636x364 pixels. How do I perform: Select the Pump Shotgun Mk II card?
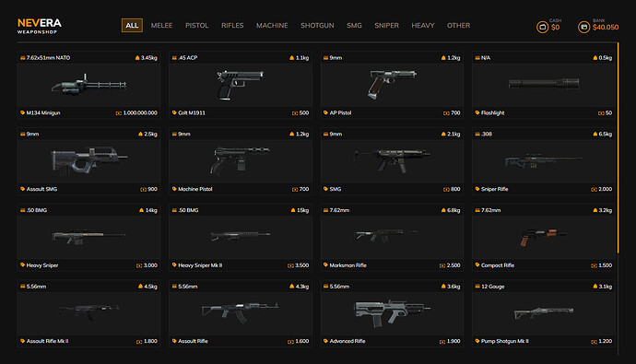544,313
